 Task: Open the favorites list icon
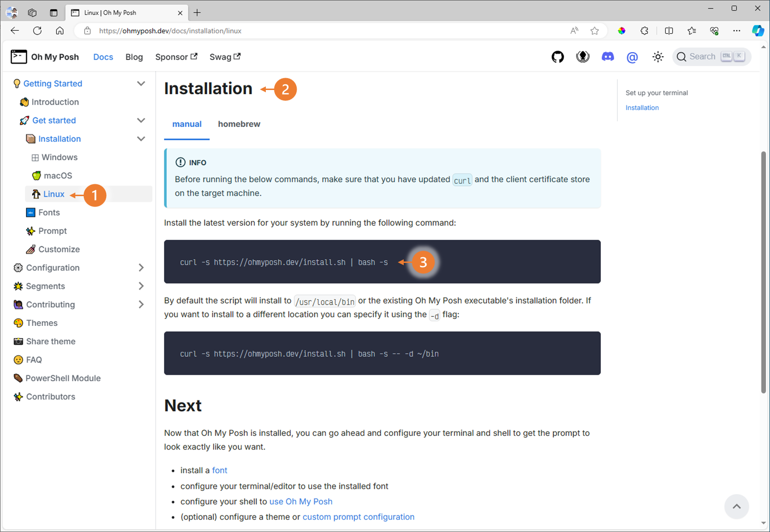692,31
